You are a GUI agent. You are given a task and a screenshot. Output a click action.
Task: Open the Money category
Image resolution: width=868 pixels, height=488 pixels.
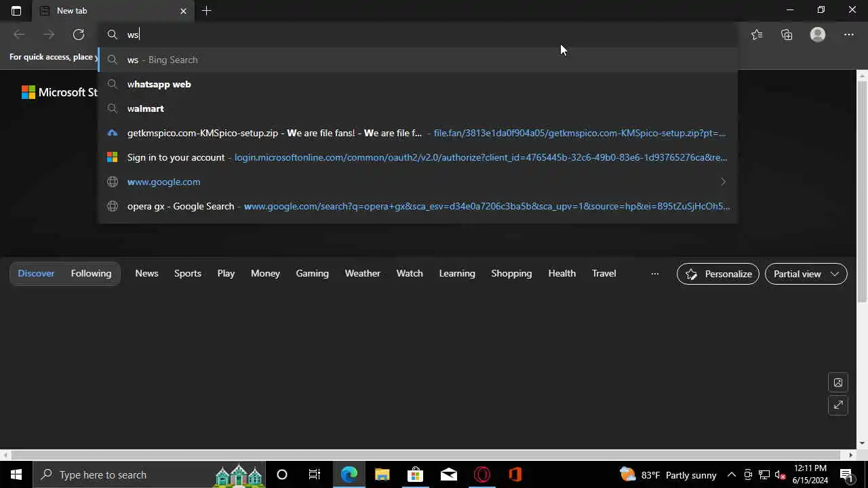[x=265, y=273]
